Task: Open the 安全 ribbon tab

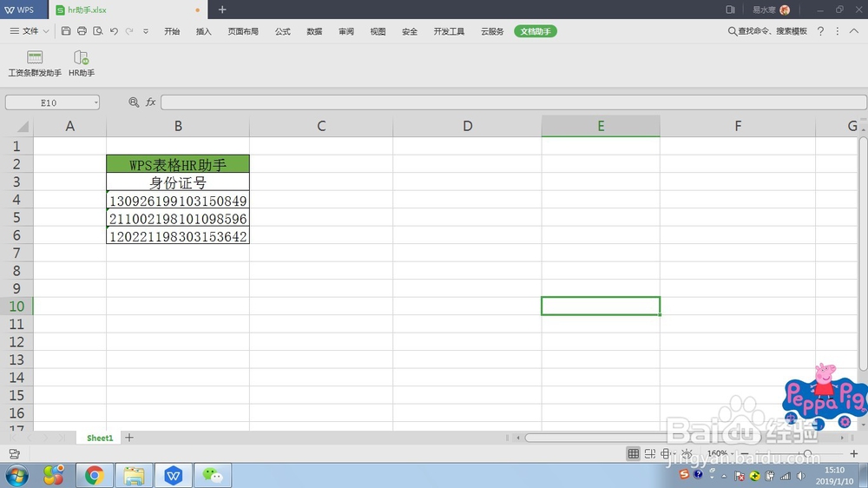Action: [x=410, y=31]
